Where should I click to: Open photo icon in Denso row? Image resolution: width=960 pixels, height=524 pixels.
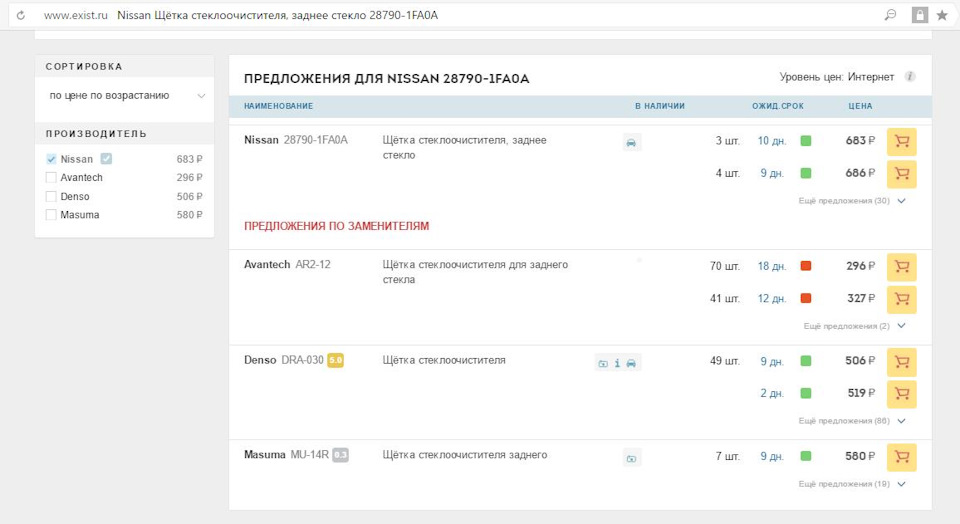[x=603, y=364]
